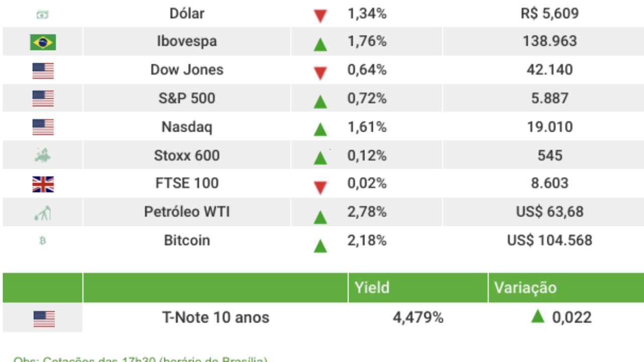This screenshot has height=362, width=644.
Task: Click the red down arrow for Dólar
Action: pyautogui.click(x=320, y=16)
